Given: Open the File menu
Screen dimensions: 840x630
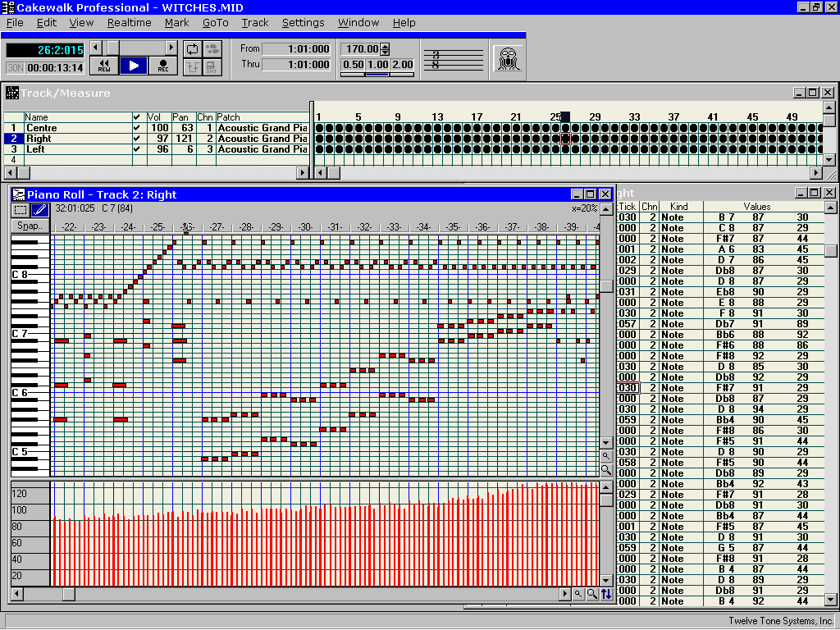Looking at the screenshot, I should coord(15,22).
